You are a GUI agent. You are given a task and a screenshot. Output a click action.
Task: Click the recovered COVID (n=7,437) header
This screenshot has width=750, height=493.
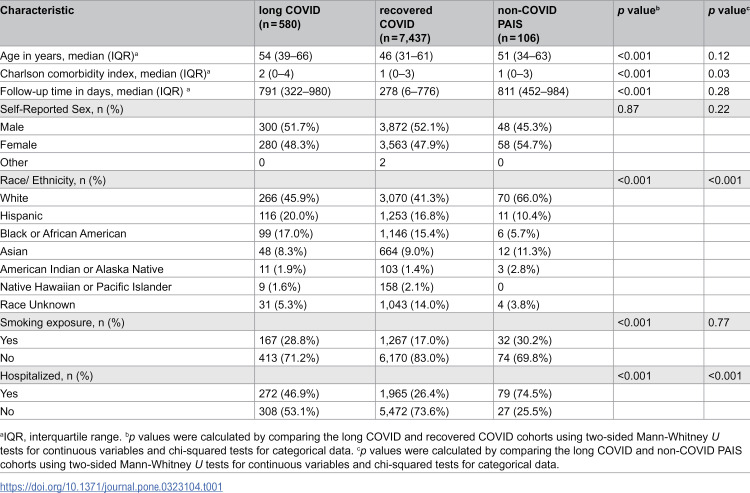[406, 24]
